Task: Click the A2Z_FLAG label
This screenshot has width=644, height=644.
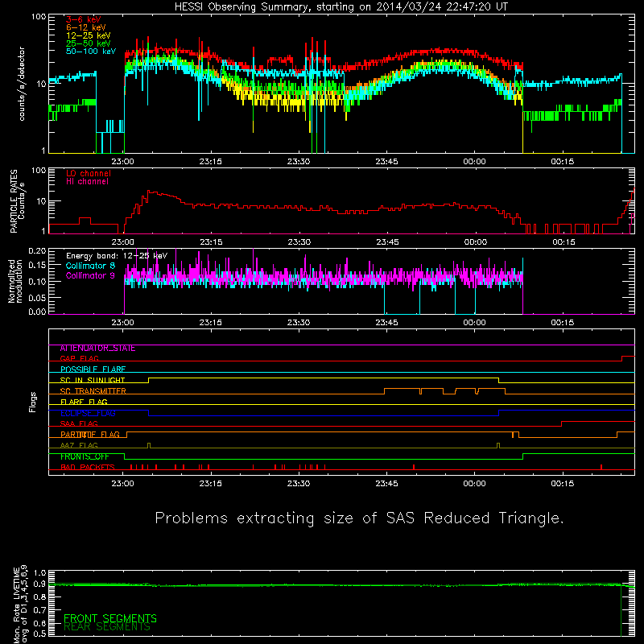Action: click(x=79, y=446)
